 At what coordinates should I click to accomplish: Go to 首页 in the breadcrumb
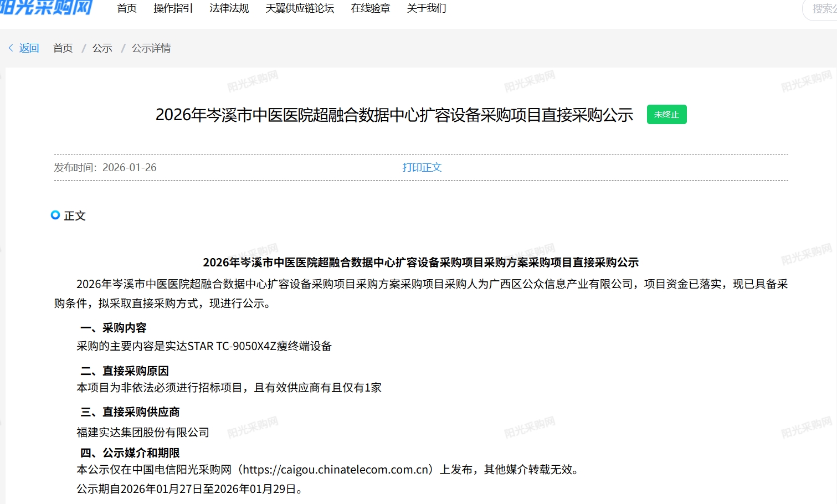pyautogui.click(x=63, y=48)
